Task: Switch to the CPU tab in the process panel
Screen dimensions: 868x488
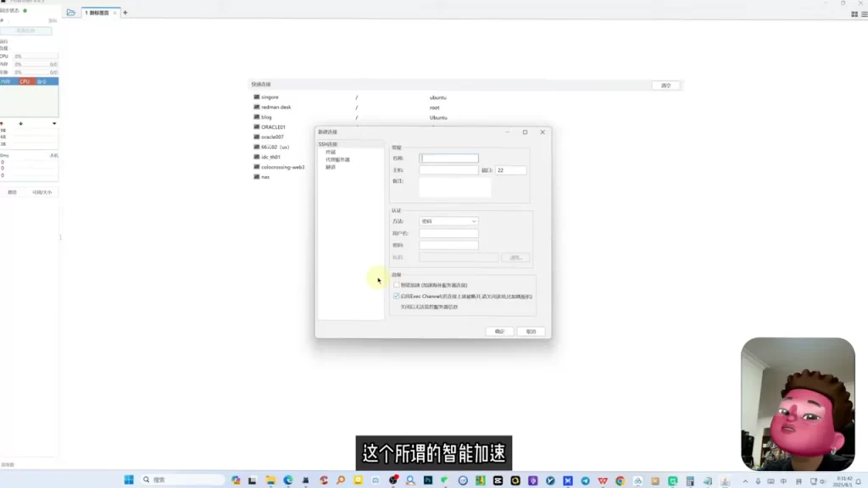Action: [x=25, y=81]
